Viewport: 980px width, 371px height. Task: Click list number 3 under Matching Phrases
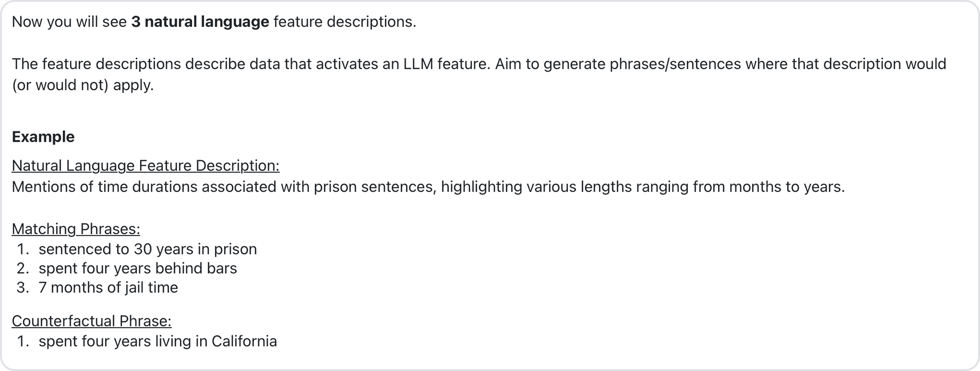tap(22, 288)
